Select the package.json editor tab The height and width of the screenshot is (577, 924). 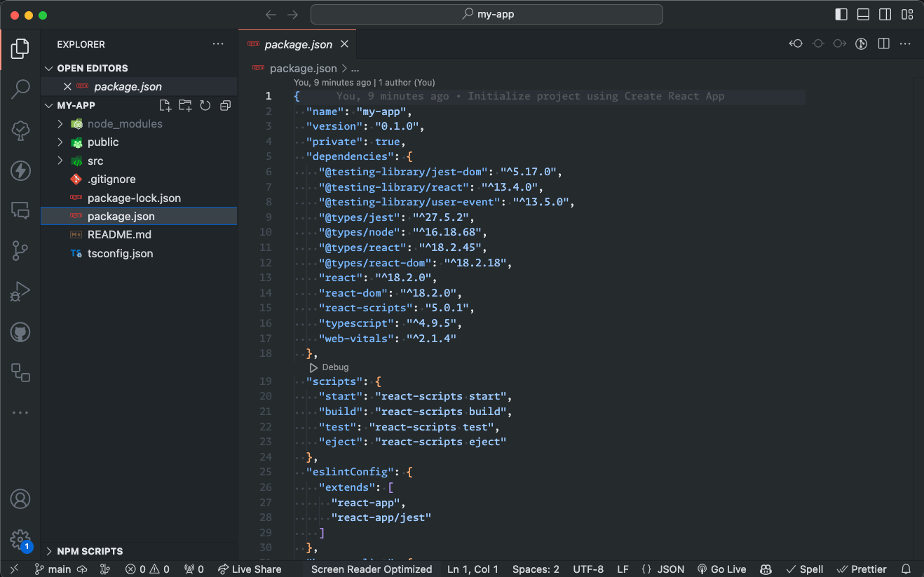point(297,44)
